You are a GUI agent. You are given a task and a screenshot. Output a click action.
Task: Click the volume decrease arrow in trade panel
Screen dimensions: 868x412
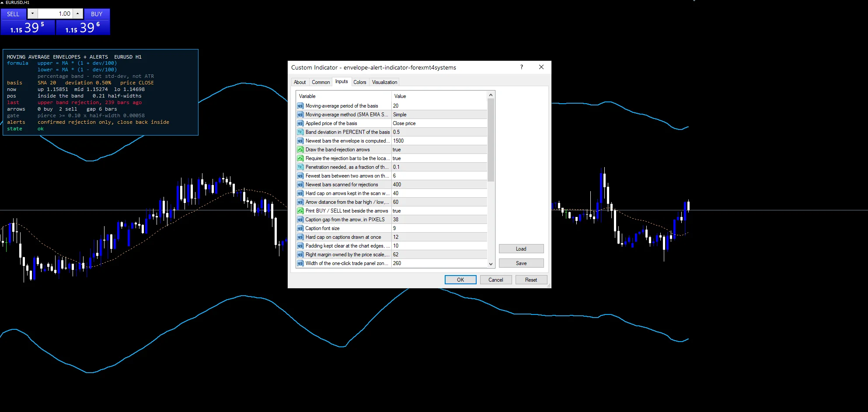(32, 14)
